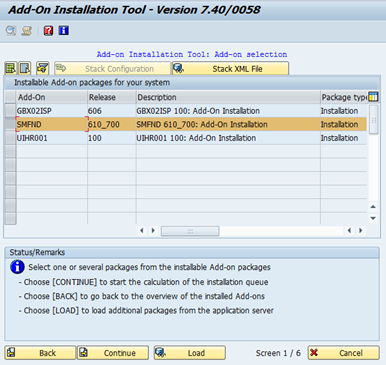
Task: Click description UIHR001 100: Add-On Installation
Action: pos(228,138)
